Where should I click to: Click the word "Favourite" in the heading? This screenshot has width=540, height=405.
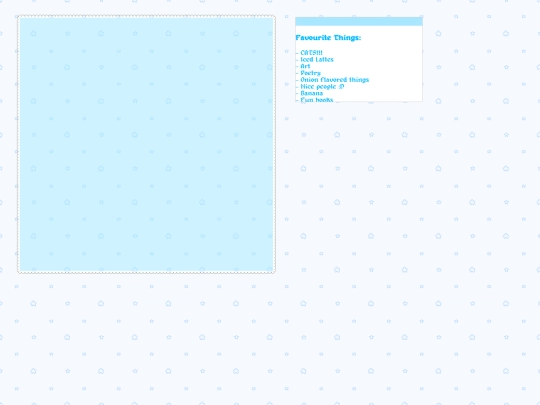point(313,38)
